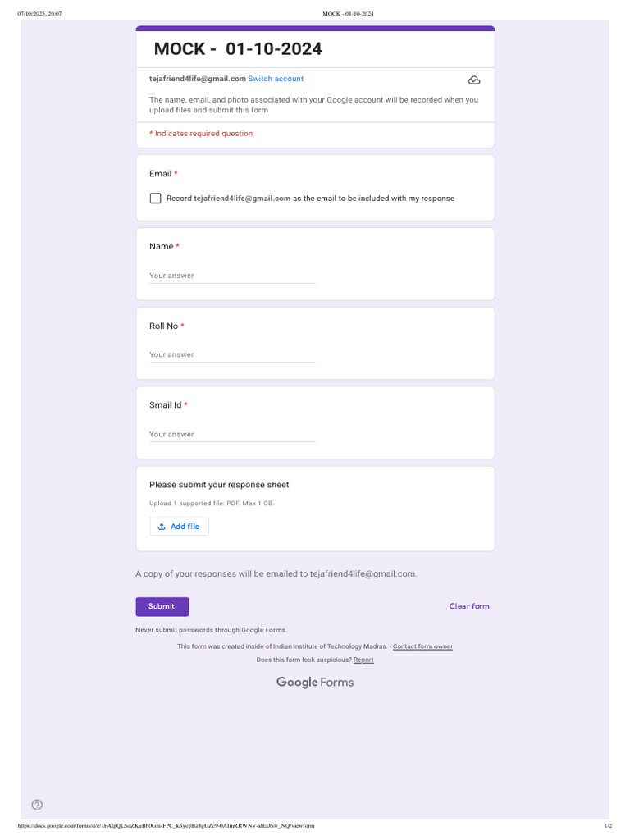Click the Indicates required question notice
The image size is (630, 840).
pos(201,134)
